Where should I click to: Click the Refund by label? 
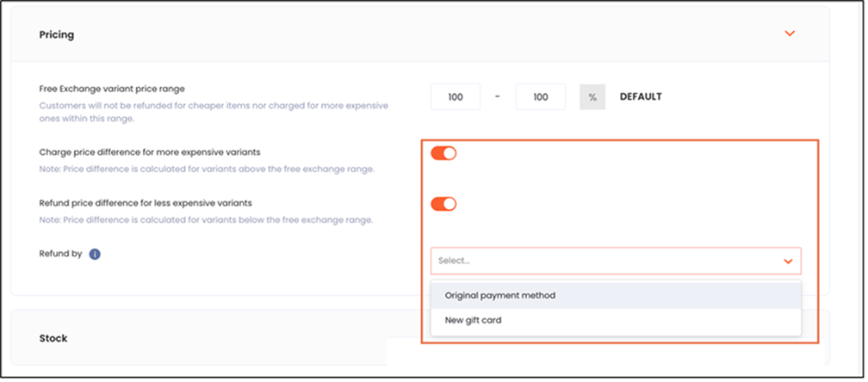click(60, 254)
